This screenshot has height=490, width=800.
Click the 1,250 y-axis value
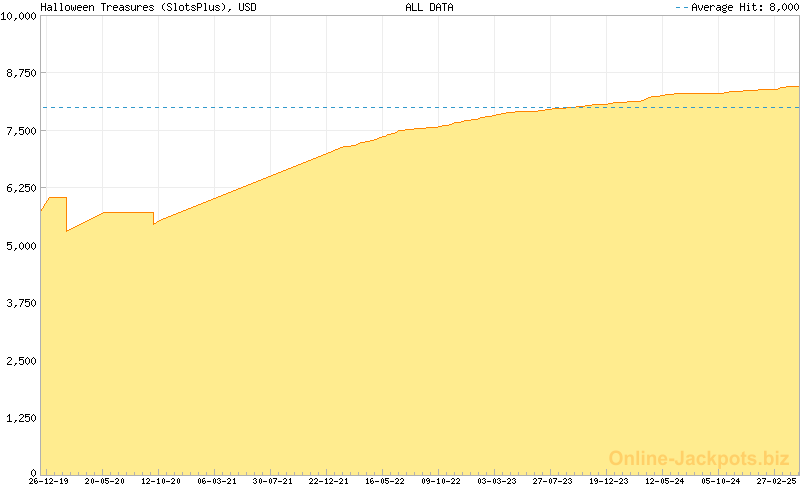click(22, 418)
